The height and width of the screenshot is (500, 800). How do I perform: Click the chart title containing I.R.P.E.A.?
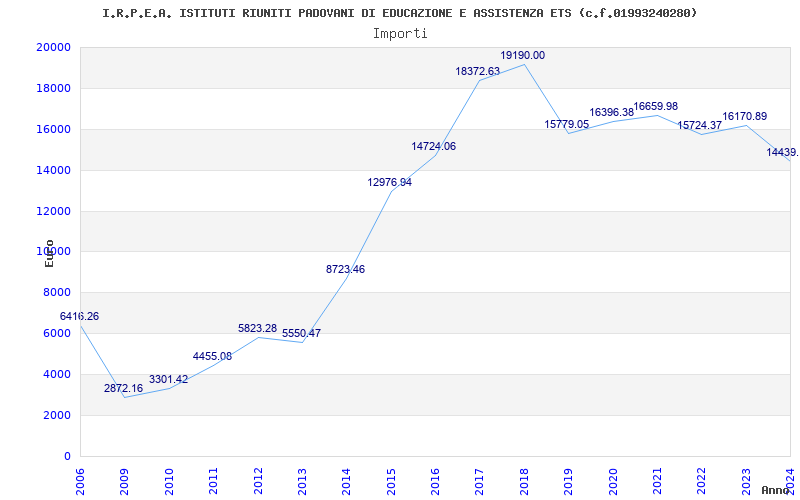point(399,13)
